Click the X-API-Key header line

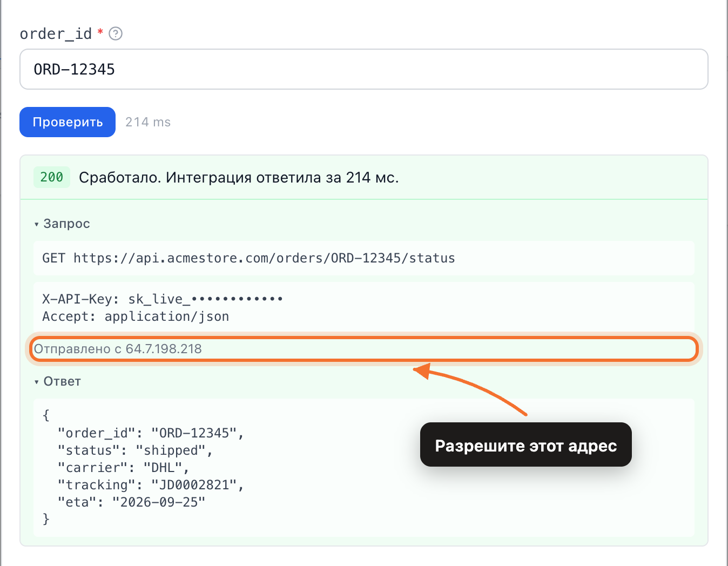click(163, 299)
